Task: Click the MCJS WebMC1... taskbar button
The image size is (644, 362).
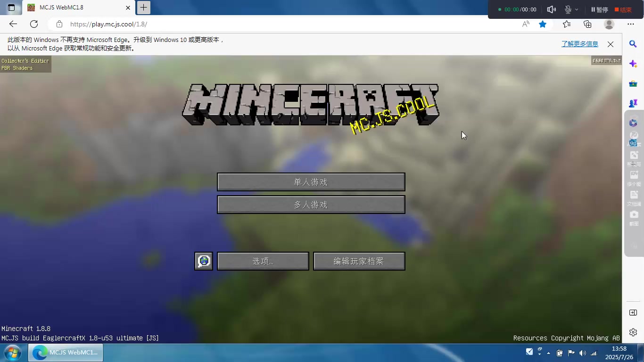Action: pos(66,353)
